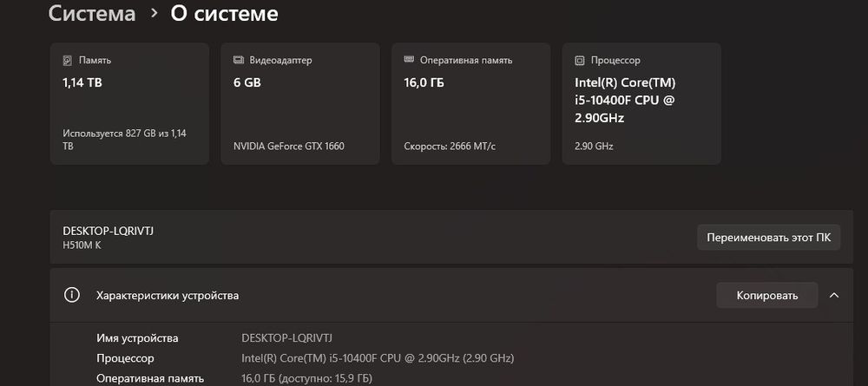Click the breadcrumb arrow after Система
The width and height of the screenshot is (868, 386).
pos(154,14)
